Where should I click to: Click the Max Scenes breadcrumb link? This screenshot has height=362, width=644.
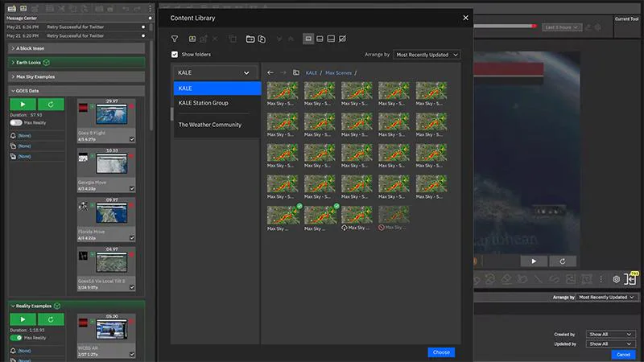(x=340, y=72)
